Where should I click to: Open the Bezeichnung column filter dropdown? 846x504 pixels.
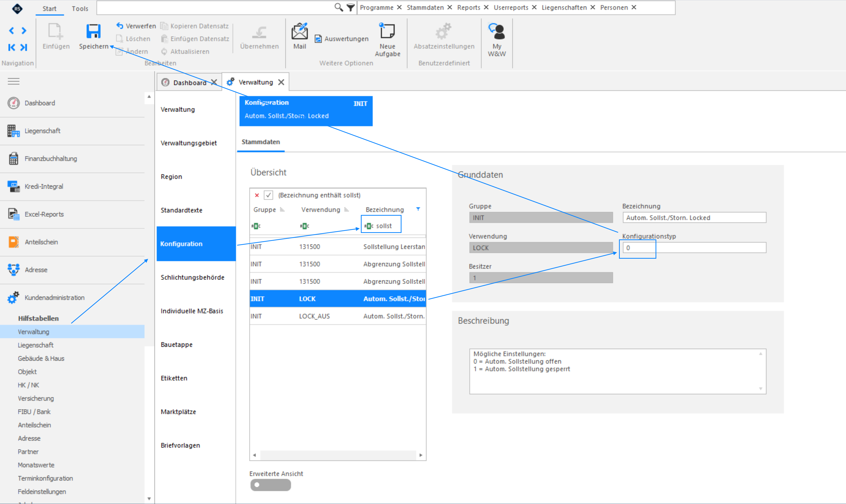tap(418, 209)
